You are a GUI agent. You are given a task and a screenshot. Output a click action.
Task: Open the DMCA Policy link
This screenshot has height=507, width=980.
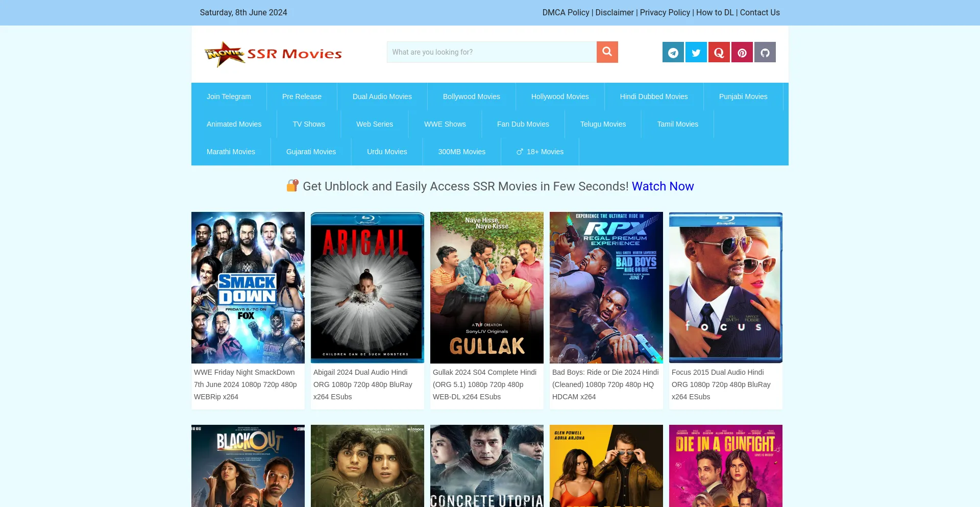(x=566, y=12)
